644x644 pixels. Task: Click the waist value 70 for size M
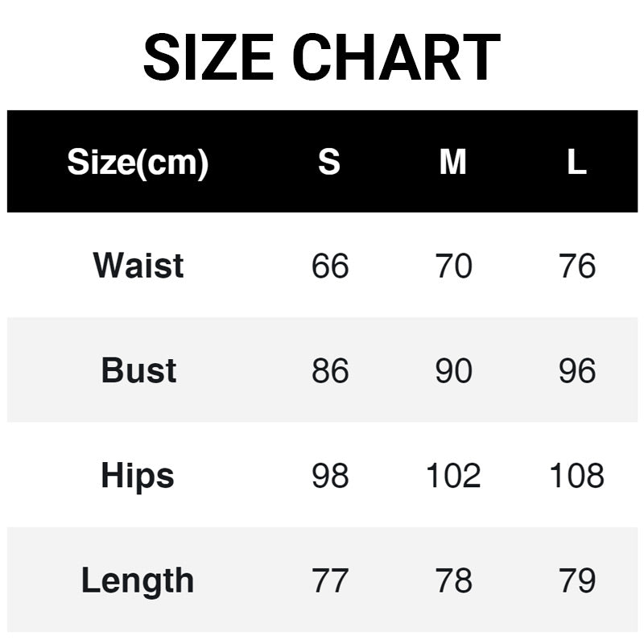[453, 266]
